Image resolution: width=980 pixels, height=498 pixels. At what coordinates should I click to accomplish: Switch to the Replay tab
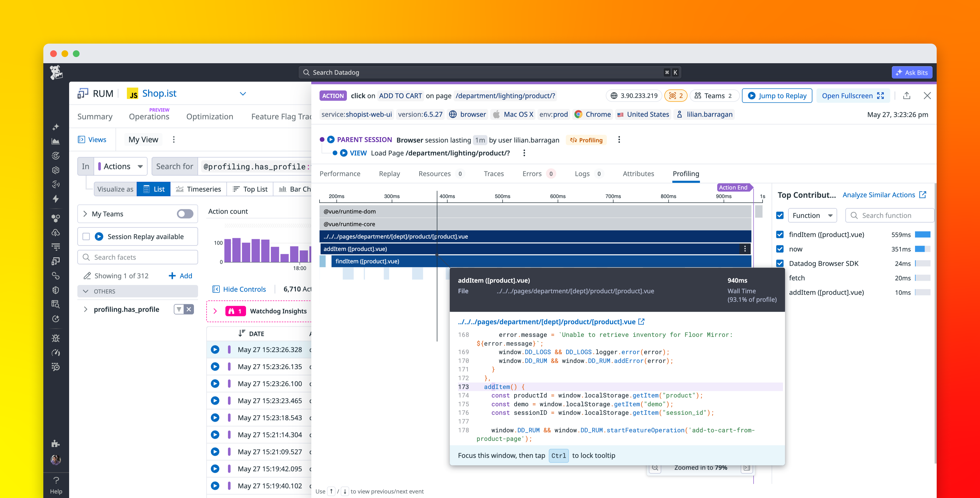[x=389, y=174]
